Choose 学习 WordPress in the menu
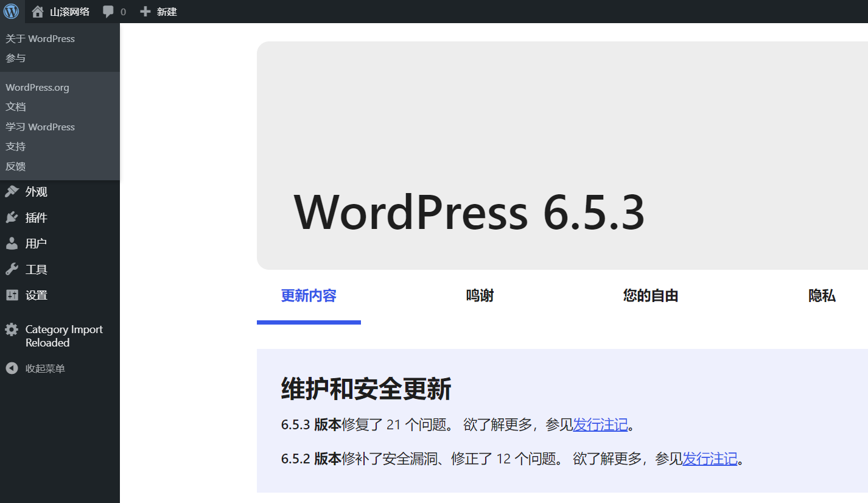The image size is (868, 503). click(40, 127)
